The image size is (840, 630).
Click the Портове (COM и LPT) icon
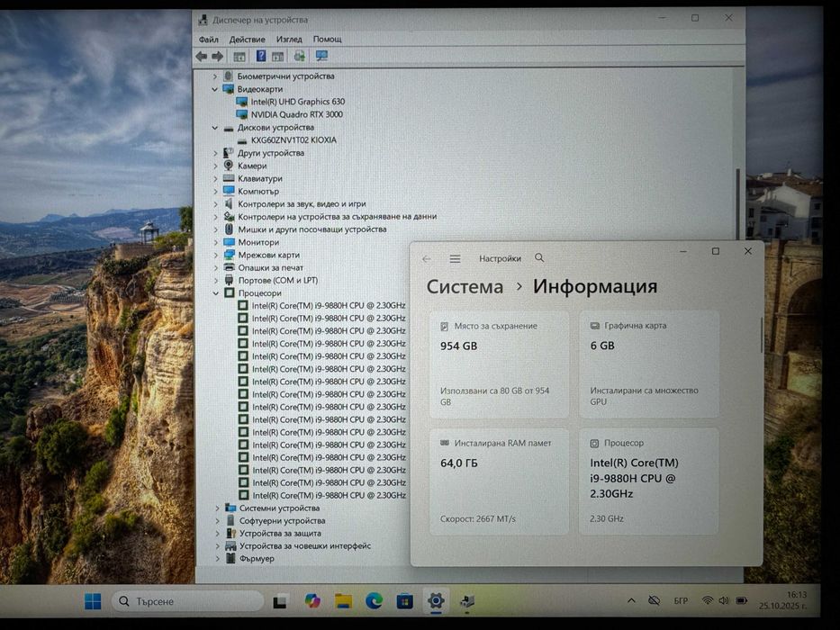230,280
